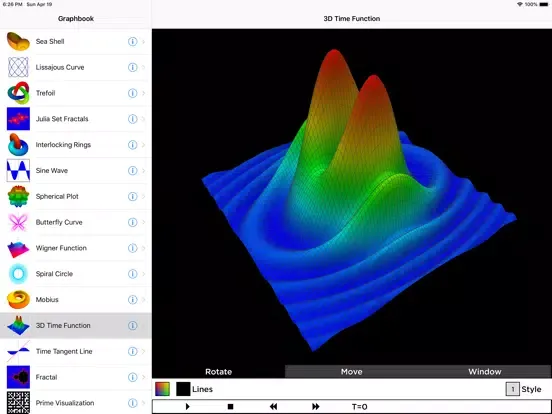The image size is (552, 414).
Task: Open the Mobius info button
Action: point(132,300)
